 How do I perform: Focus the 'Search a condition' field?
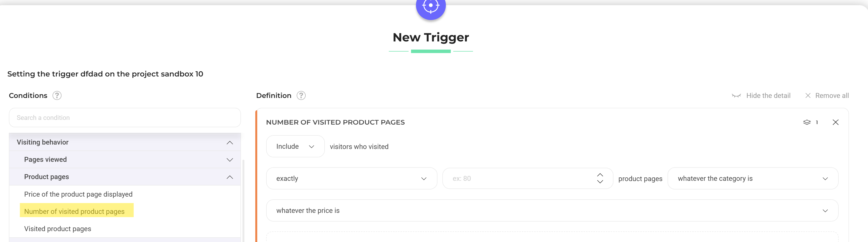pyautogui.click(x=125, y=118)
